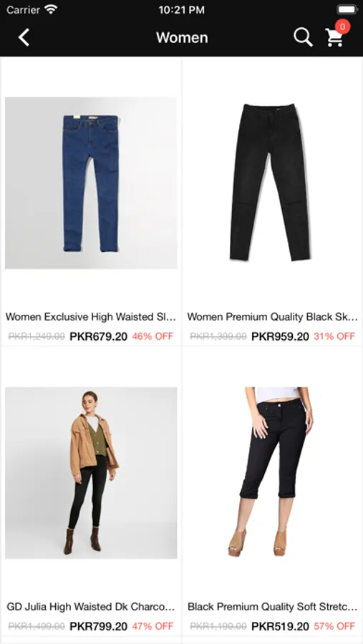Tap the 57% OFF discount label
The width and height of the screenshot is (363, 644).
tap(334, 626)
